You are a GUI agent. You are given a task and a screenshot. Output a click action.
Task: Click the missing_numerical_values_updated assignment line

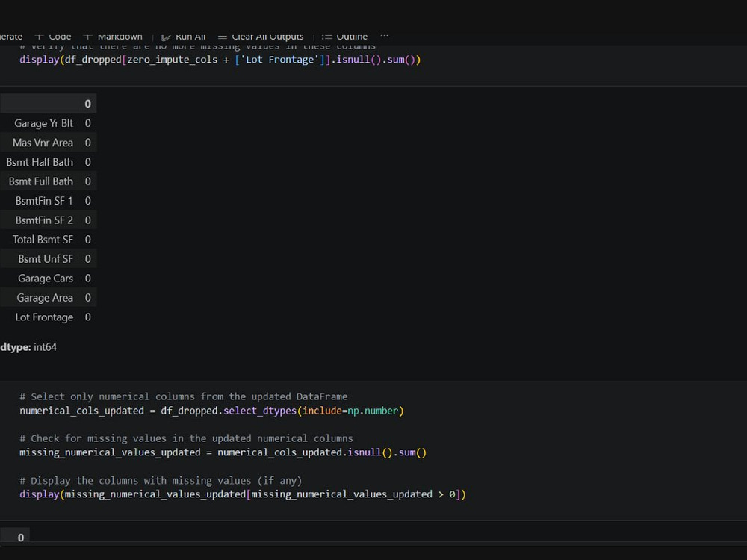223,452
